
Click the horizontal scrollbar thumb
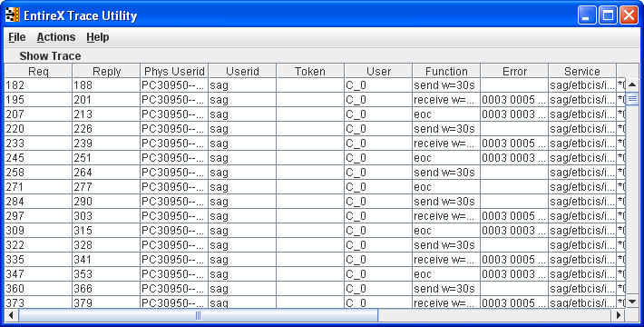click(198, 315)
